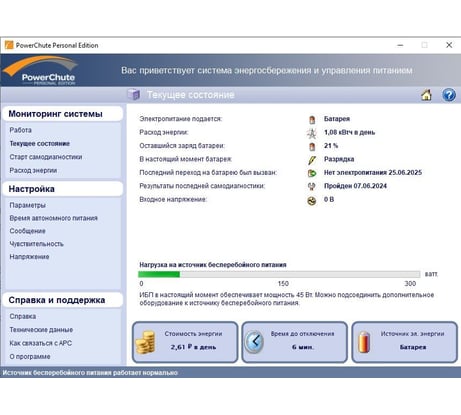Open Как связаться с APC

(41, 343)
